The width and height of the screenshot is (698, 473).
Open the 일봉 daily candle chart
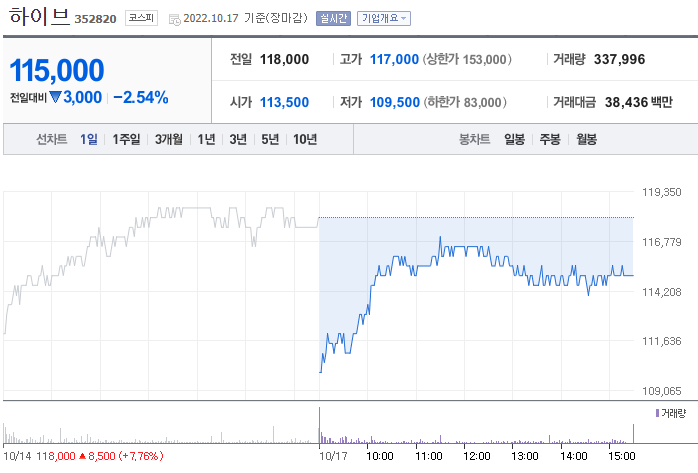(514, 139)
